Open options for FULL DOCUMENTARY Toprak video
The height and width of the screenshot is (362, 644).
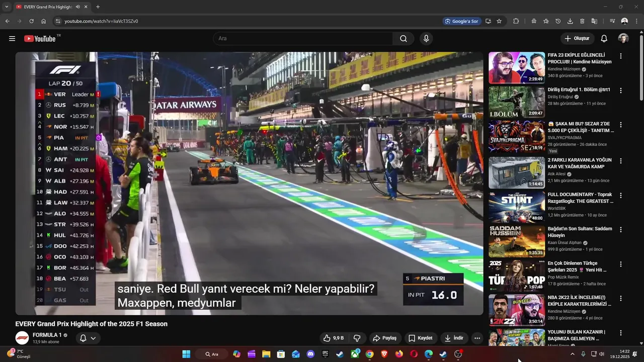(621, 195)
